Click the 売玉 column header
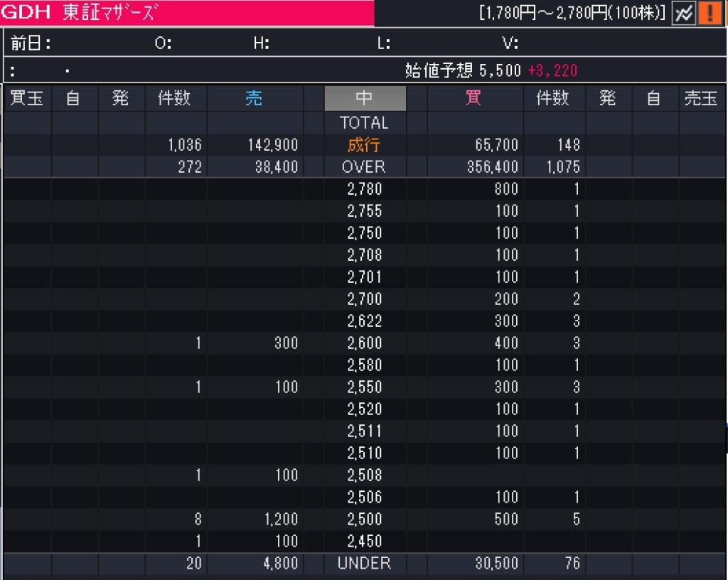 point(700,98)
